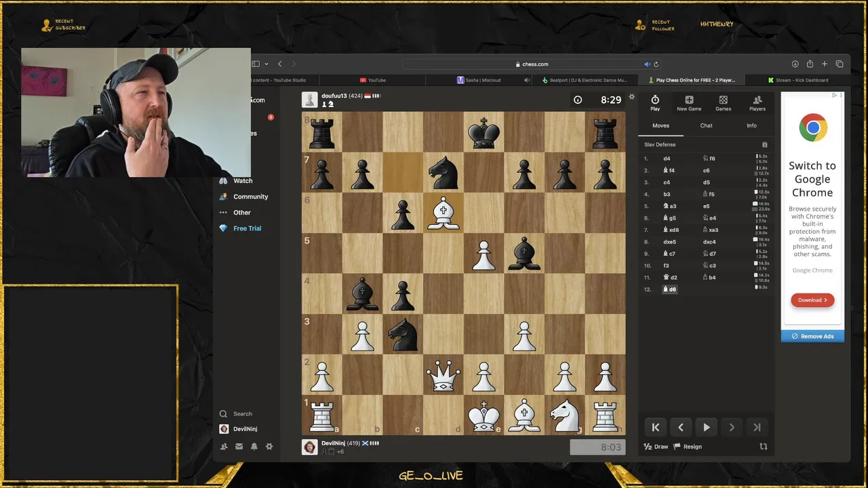
Task: Open notifications bell icon in sidebar
Action: [254, 447]
